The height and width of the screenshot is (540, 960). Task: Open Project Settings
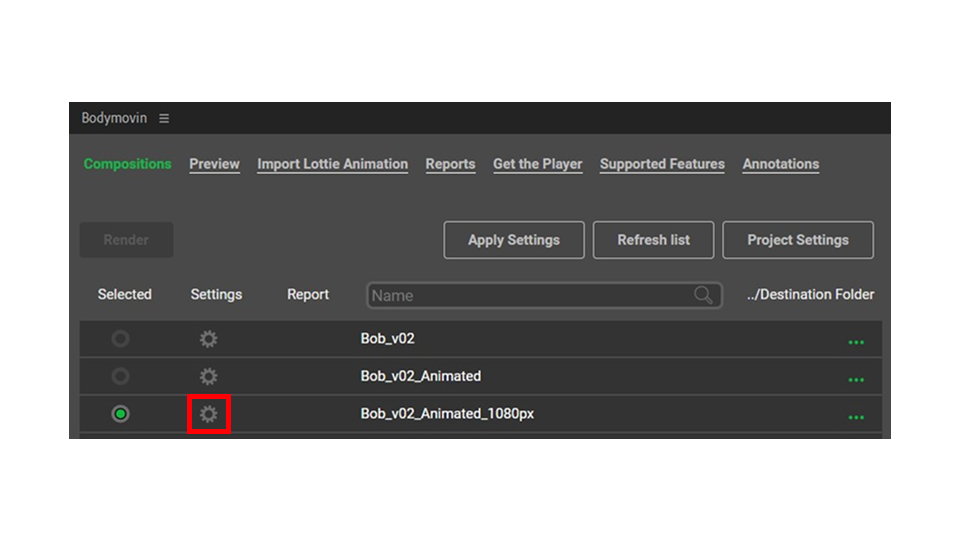[x=798, y=240]
